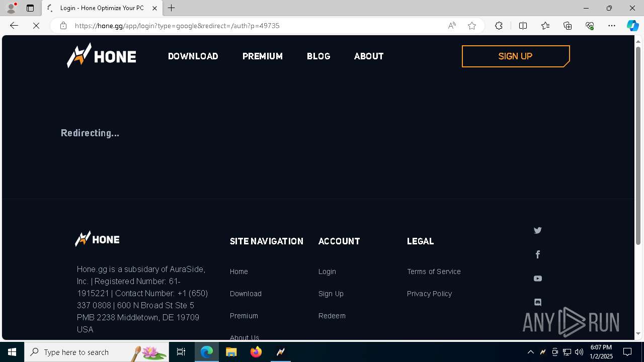Click the SIGN UP button
Image resolution: width=644 pixels, height=362 pixels.
point(516,56)
